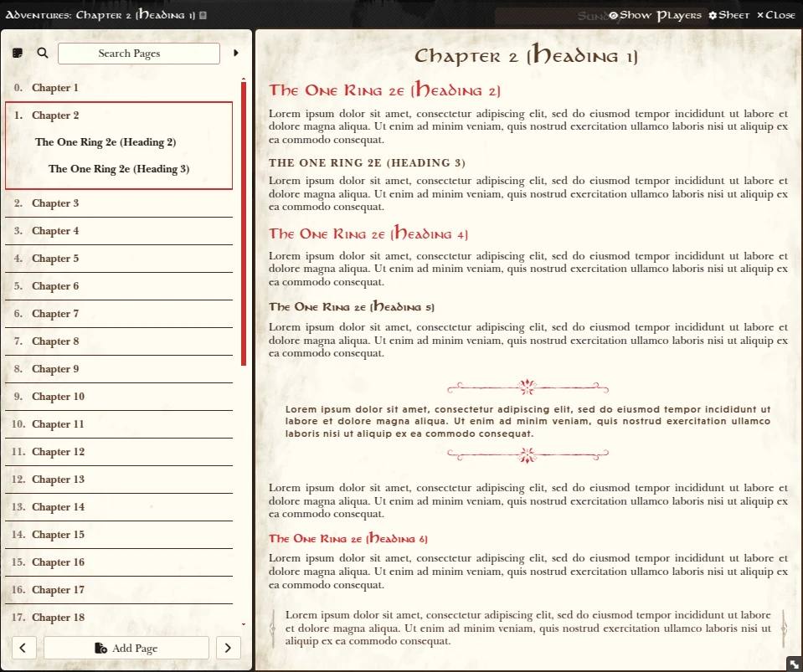Collapse the sidebar with the triangle arrow

[235, 54]
